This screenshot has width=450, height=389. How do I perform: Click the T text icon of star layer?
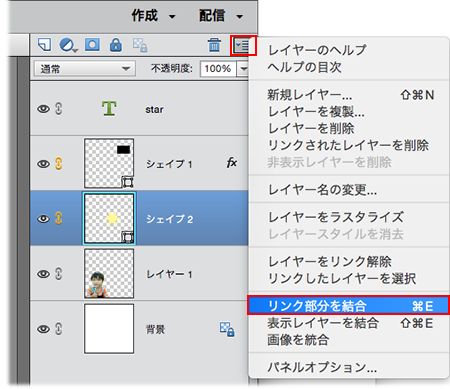click(x=109, y=108)
